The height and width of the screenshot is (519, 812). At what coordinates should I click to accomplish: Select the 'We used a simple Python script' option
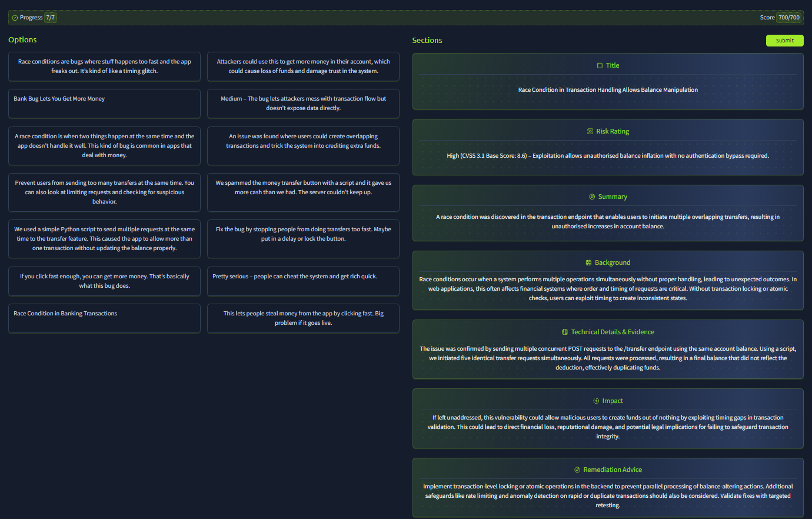click(104, 239)
